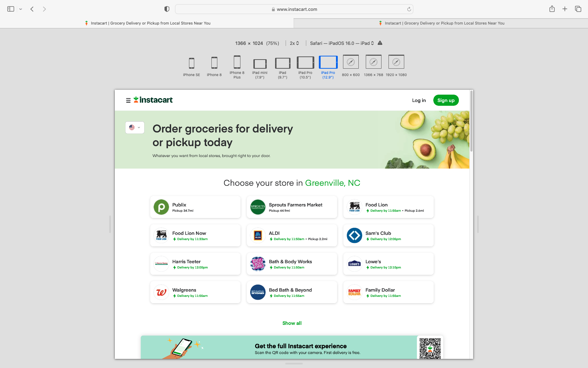Go back to previous page
The image size is (588, 368).
point(32,9)
